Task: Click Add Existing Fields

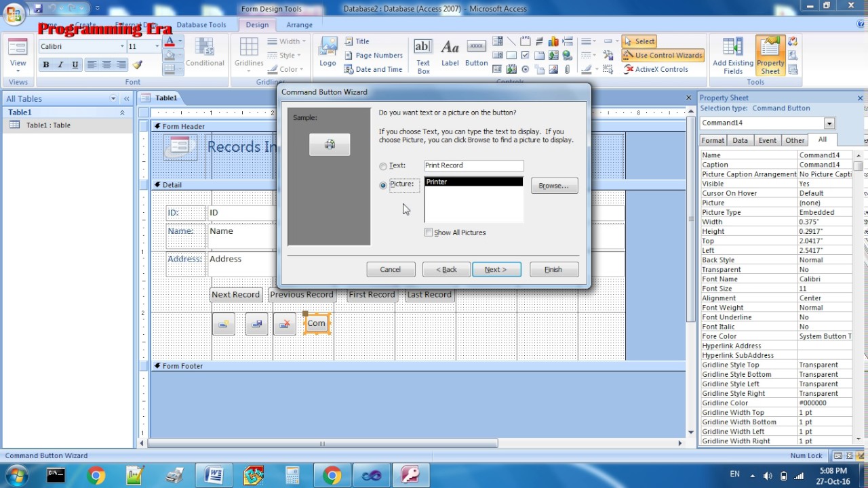Action: (733, 56)
